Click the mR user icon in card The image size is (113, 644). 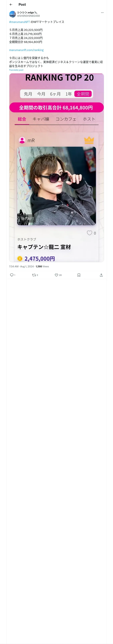[x=22, y=140]
